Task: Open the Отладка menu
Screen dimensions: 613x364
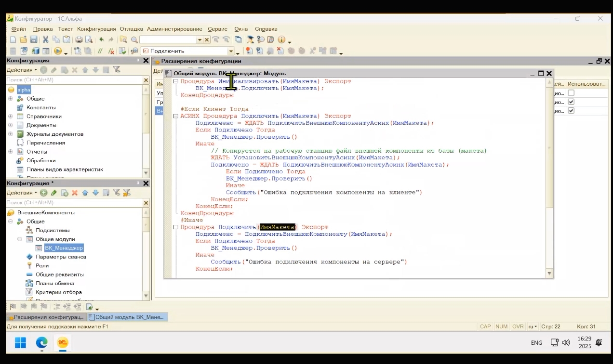Action: tap(131, 29)
